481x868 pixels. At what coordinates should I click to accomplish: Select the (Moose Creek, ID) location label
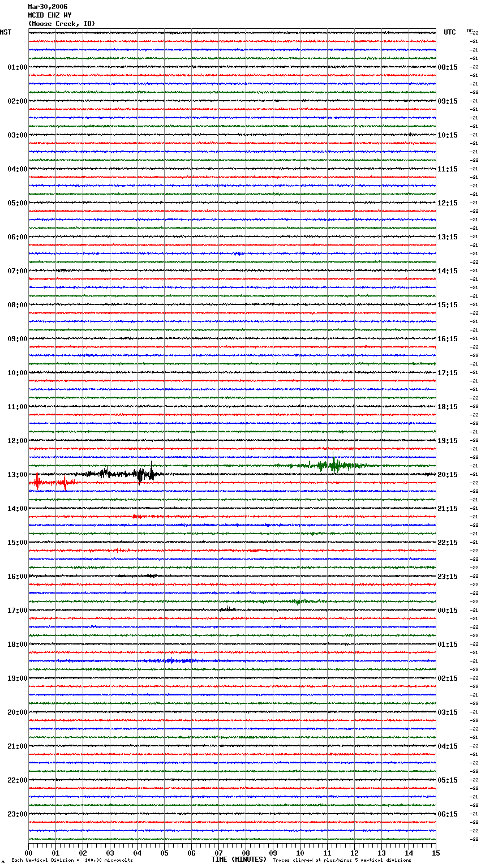[x=62, y=24]
